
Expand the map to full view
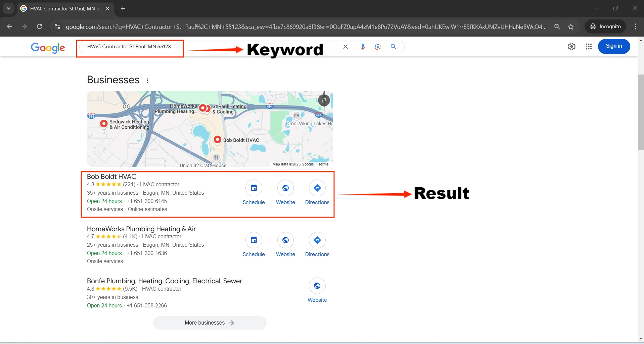[324, 100]
